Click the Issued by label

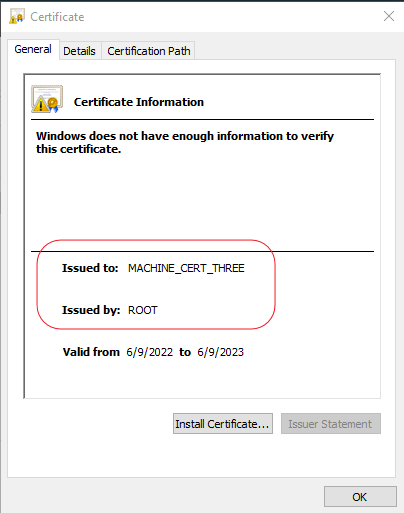pos(91,310)
